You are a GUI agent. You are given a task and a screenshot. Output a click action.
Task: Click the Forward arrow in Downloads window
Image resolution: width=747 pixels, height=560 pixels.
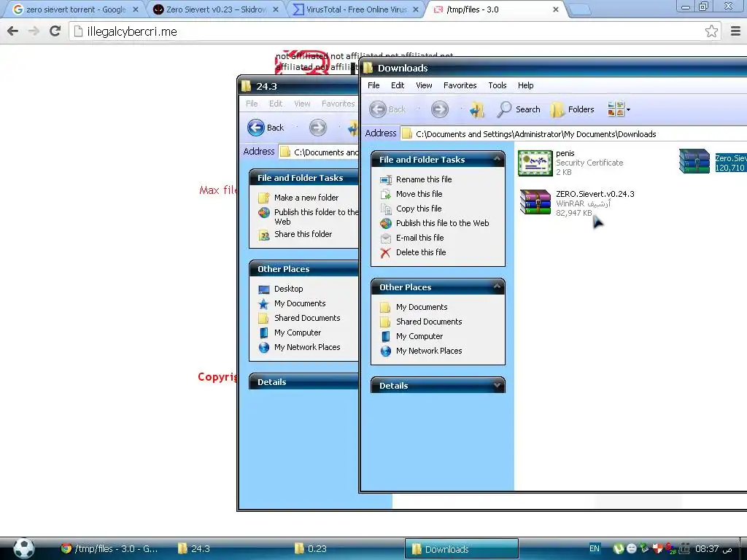(440, 109)
